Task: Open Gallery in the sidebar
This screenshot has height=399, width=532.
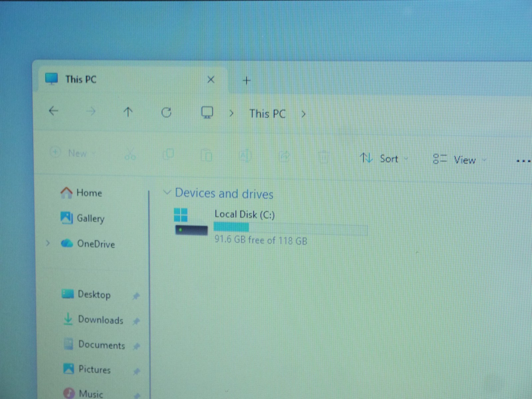Action: click(x=82, y=218)
